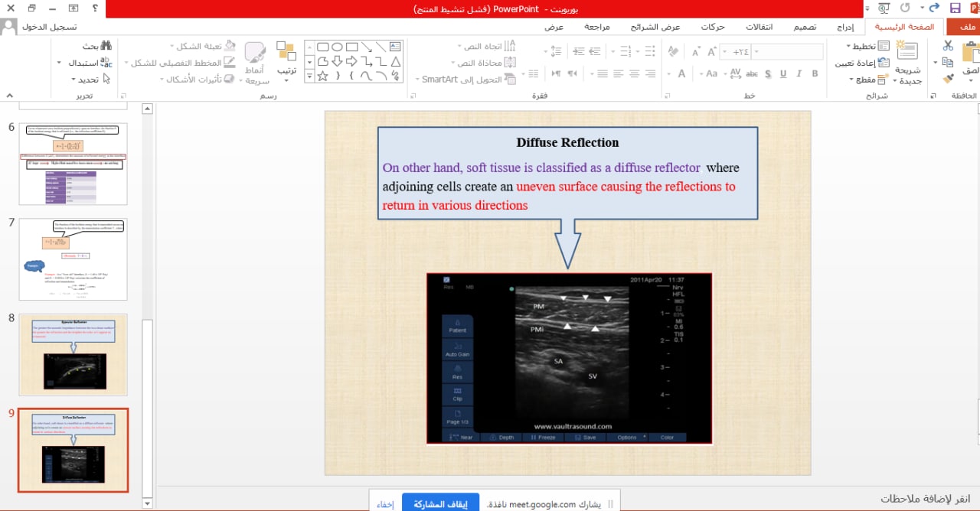
Task: Pick the oval shape from shapes gallery
Action: pyautogui.click(x=337, y=47)
